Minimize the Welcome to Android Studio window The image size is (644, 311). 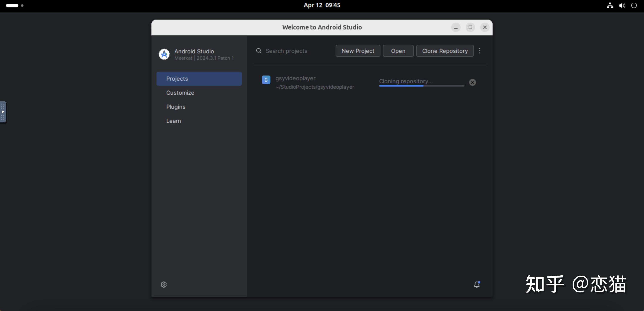[456, 27]
